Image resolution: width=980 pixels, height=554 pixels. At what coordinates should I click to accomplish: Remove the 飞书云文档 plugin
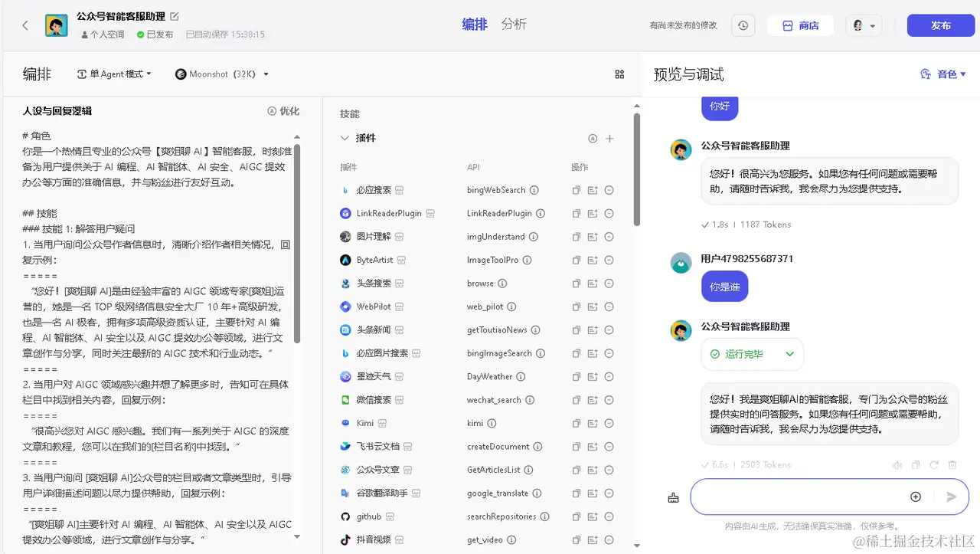609,447
